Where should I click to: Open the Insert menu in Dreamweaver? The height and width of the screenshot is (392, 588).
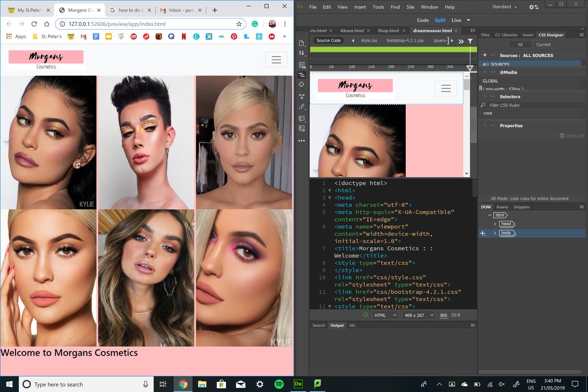point(360,7)
